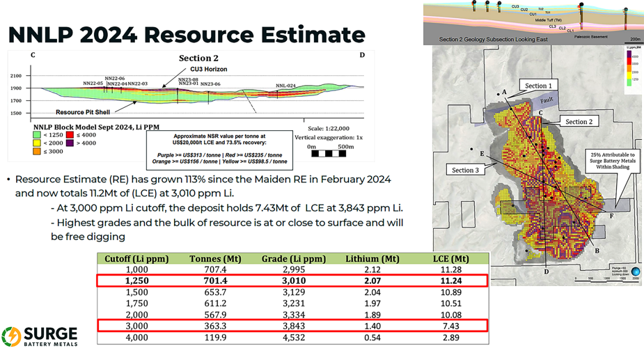Screen dimensions: 644x348
Task: Click the Li ppm color scale on map
Action: (x=629, y=67)
